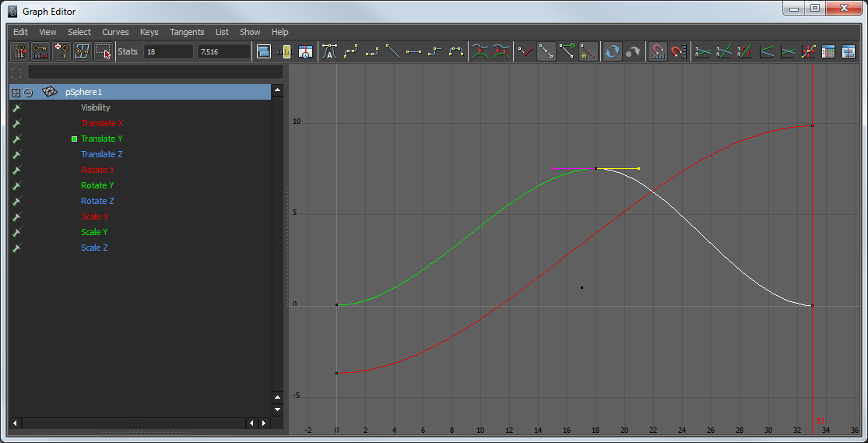Toggle Lock Tangent Weight button
The height and width of the screenshot is (443, 868).
pos(588,52)
